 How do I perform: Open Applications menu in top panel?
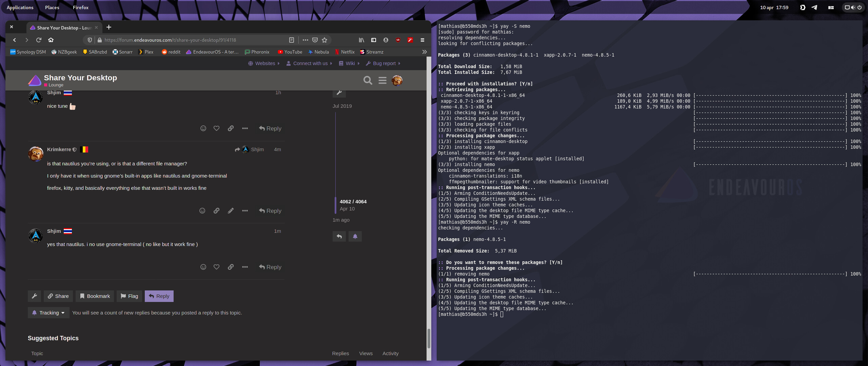pyautogui.click(x=20, y=7)
